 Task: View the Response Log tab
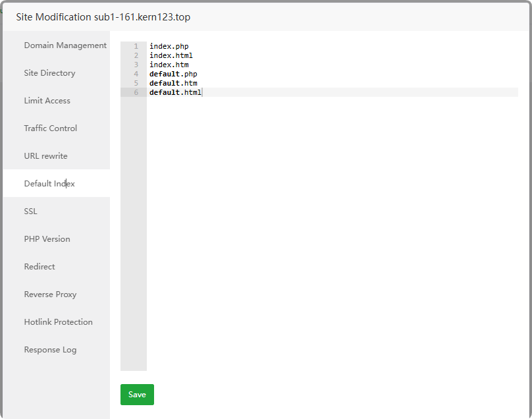[50, 350]
